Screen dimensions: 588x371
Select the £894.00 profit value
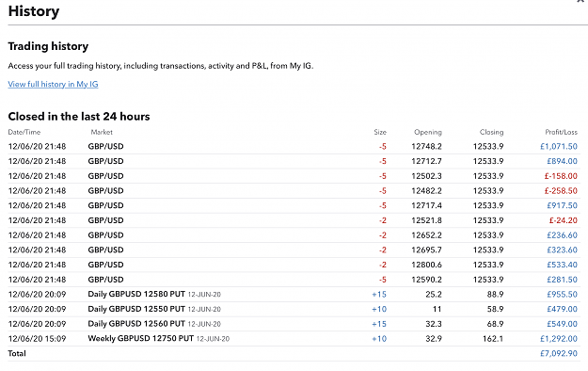562,161
